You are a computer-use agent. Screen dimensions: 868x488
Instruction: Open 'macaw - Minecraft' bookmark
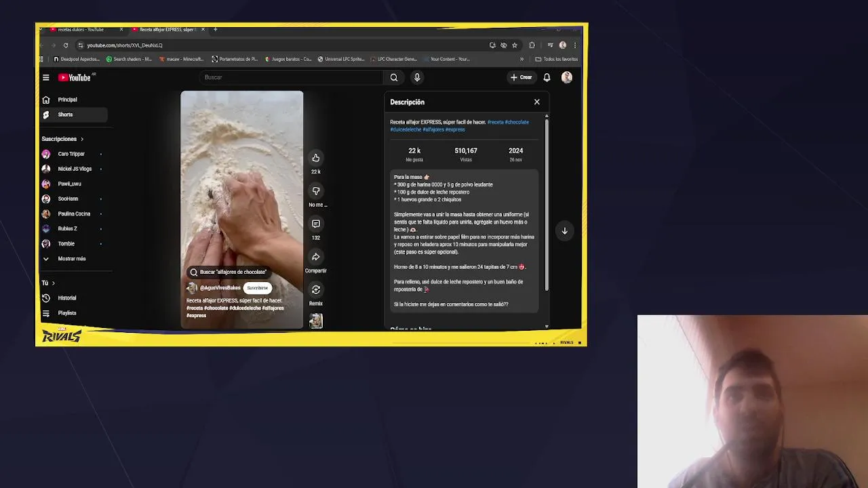181,59
